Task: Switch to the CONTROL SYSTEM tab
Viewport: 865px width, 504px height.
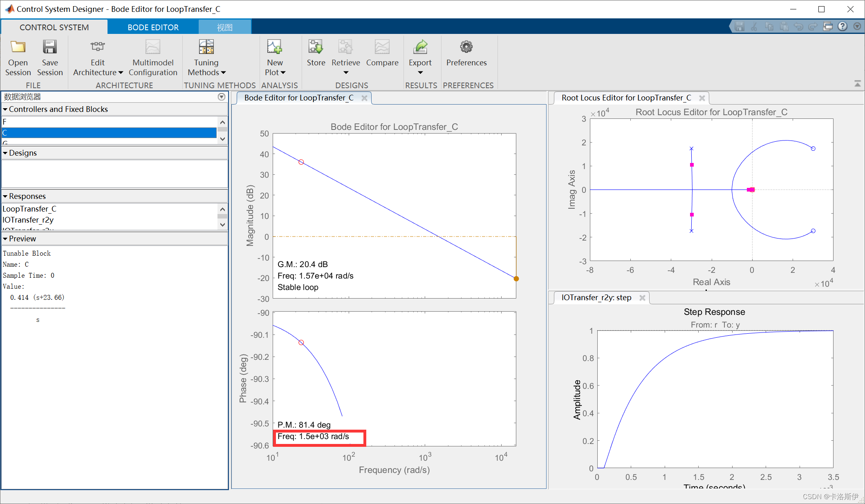Action: pos(54,27)
